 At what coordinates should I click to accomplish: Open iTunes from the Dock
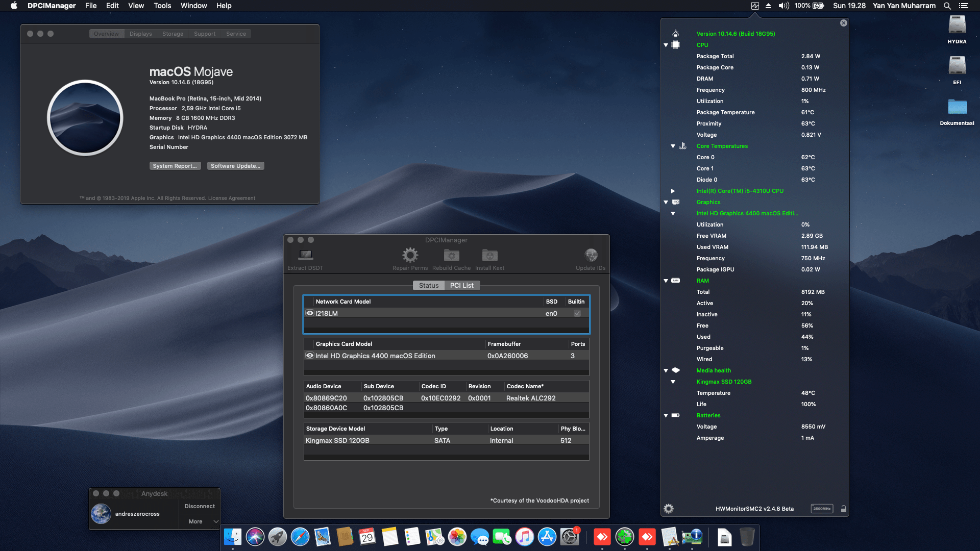tap(524, 537)
